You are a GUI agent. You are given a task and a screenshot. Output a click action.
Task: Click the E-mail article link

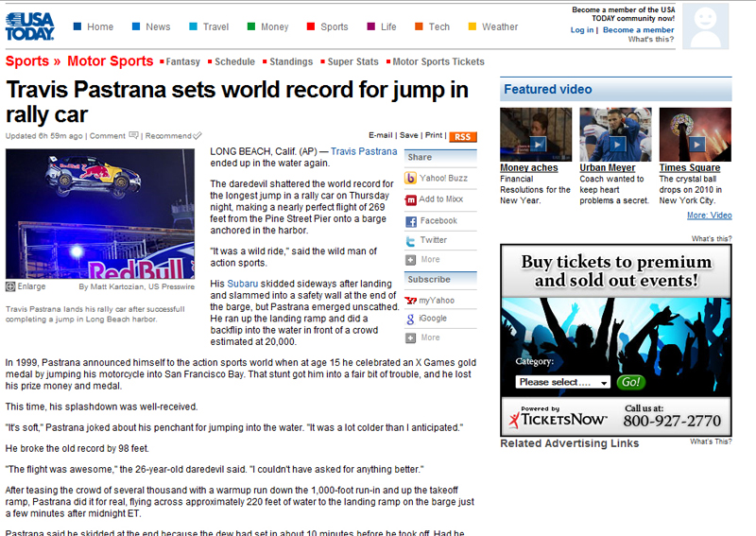point(381,135)
